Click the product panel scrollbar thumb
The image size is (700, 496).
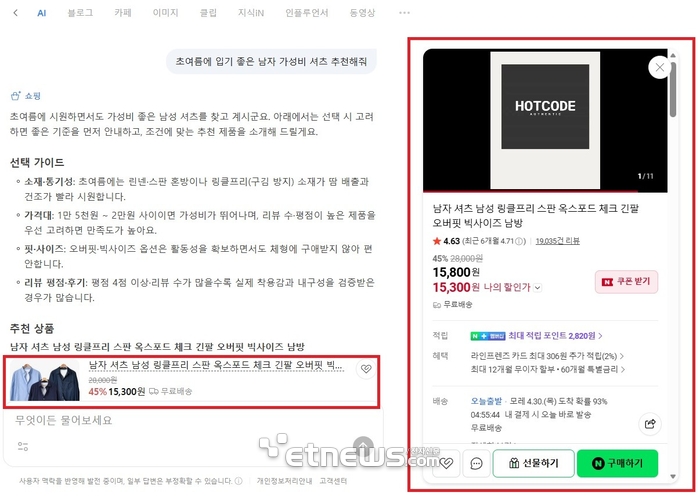[x=673, y=89]
